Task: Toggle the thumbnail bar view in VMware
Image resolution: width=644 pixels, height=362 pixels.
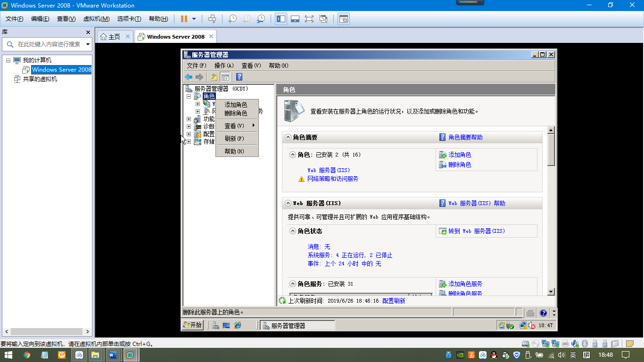Action: pyautogui.click(x=295, y=19)
